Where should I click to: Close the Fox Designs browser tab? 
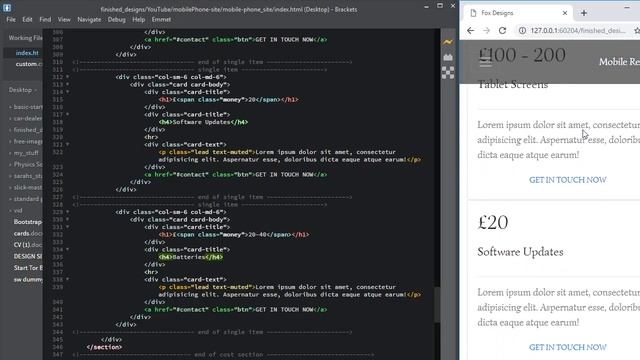click(565, 13)
